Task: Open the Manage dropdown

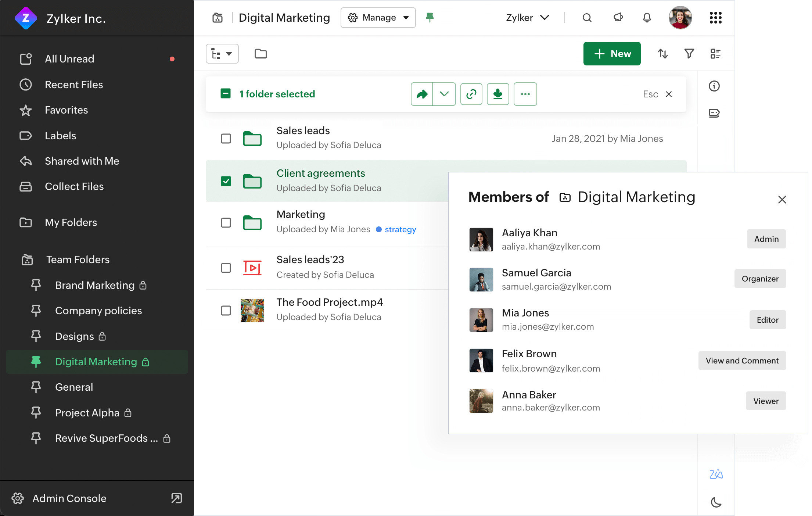Action: click(x=378, y=17)
